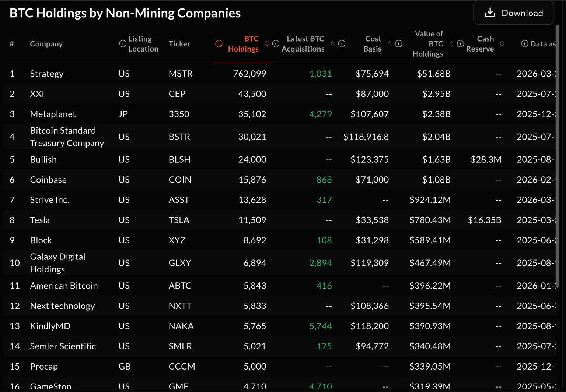Viewport: 566px width, 392px height.
Task: Select the TSLA ticker cell
Action: point(179,220)
